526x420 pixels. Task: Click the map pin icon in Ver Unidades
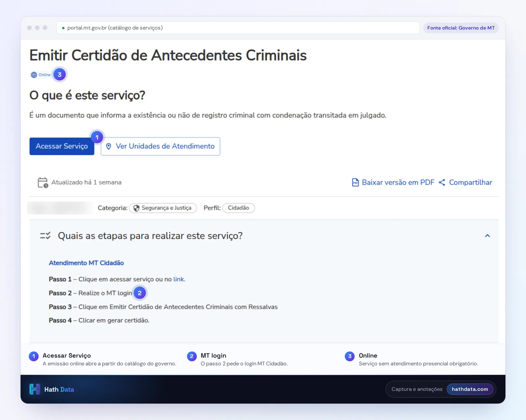click(x=109, y=146)
